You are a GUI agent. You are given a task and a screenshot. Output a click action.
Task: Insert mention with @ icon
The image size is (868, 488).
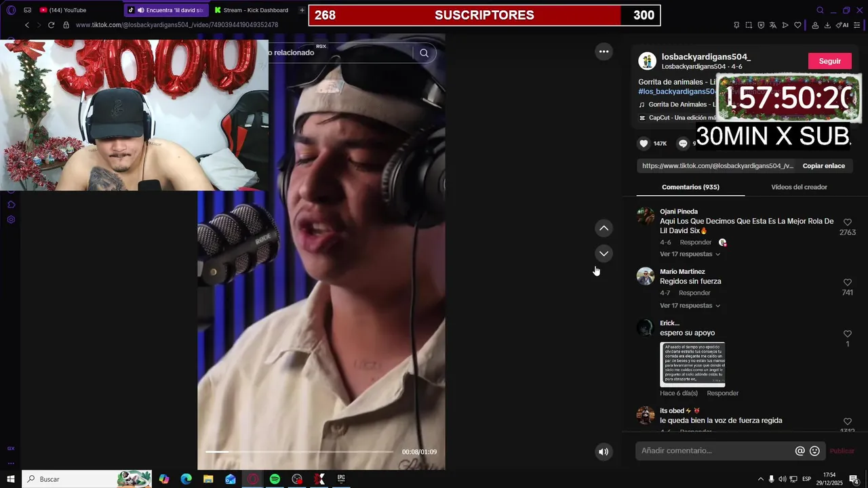tap(800, 451)
